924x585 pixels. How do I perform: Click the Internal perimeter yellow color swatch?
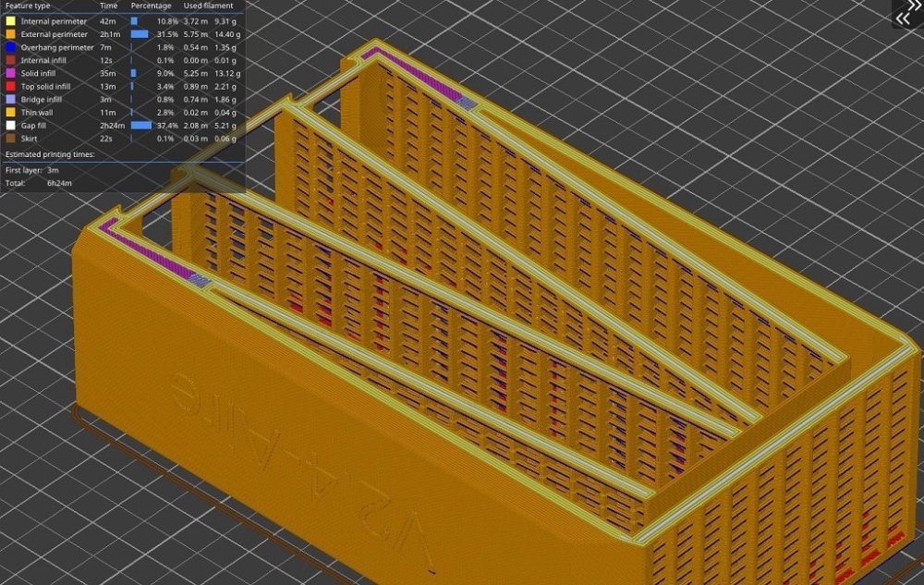coord(10,21)
